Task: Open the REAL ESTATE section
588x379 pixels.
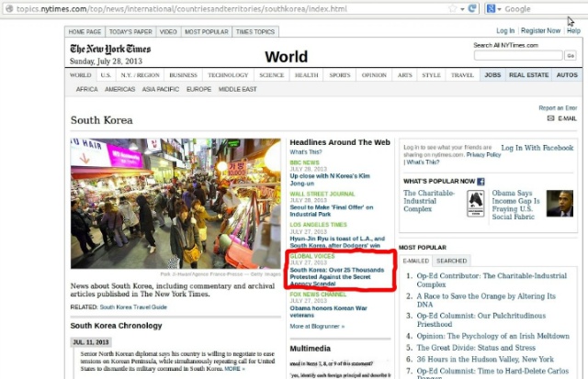Action: click(529, 75)
